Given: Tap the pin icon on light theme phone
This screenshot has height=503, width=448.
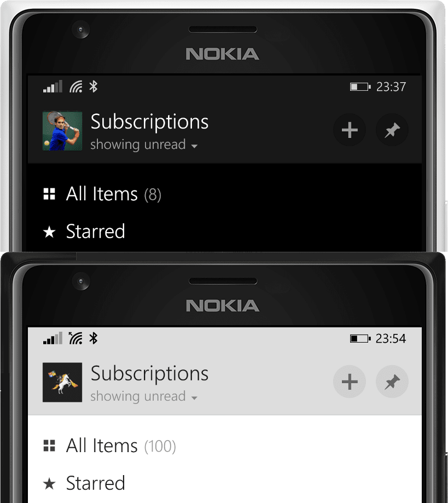Looking at the screenshot, I should [x=392, y=381].
